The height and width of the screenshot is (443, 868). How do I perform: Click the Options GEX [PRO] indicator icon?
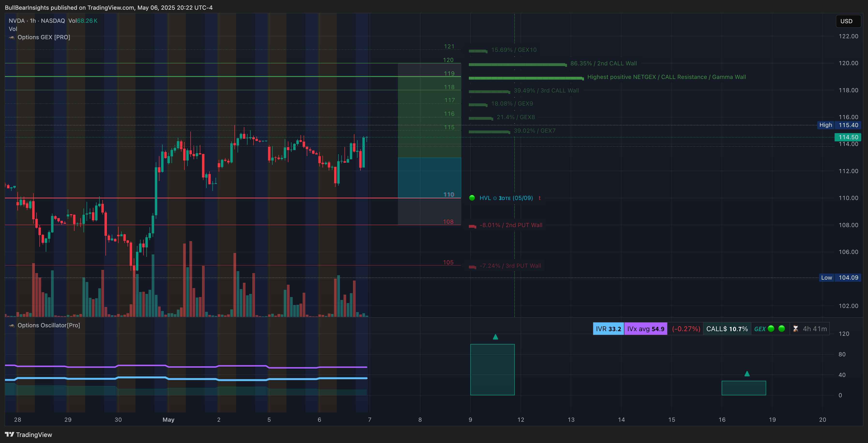(x=12, y=38)
